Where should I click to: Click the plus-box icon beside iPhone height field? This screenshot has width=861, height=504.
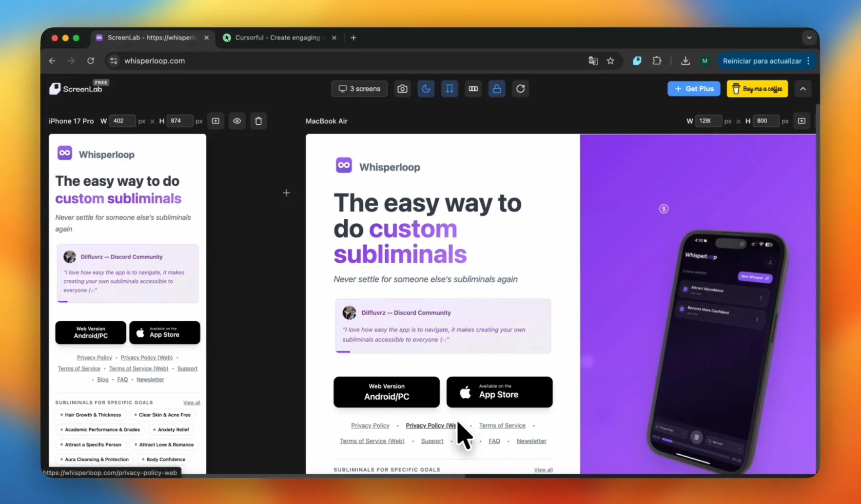(x=215, y=121)
